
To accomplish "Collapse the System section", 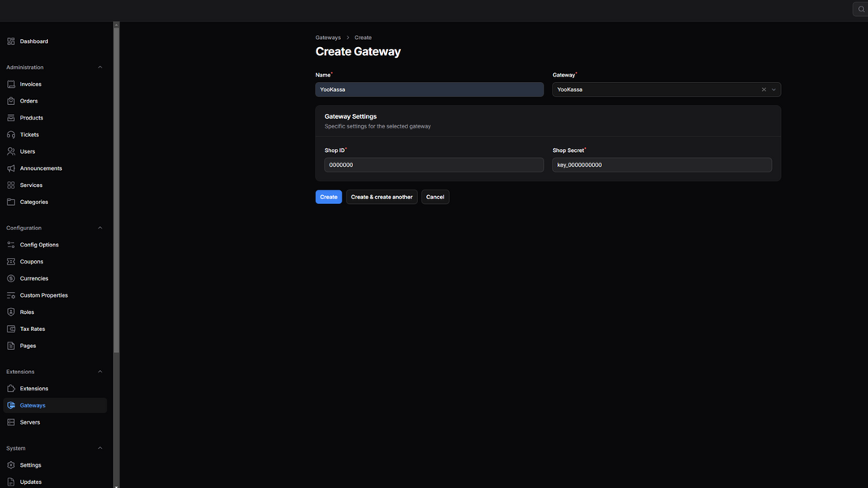I will pos(100,448).
